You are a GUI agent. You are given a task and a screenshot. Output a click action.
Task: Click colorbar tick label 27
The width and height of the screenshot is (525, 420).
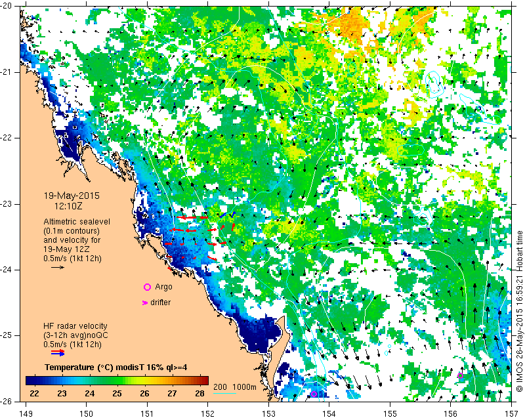172,394
